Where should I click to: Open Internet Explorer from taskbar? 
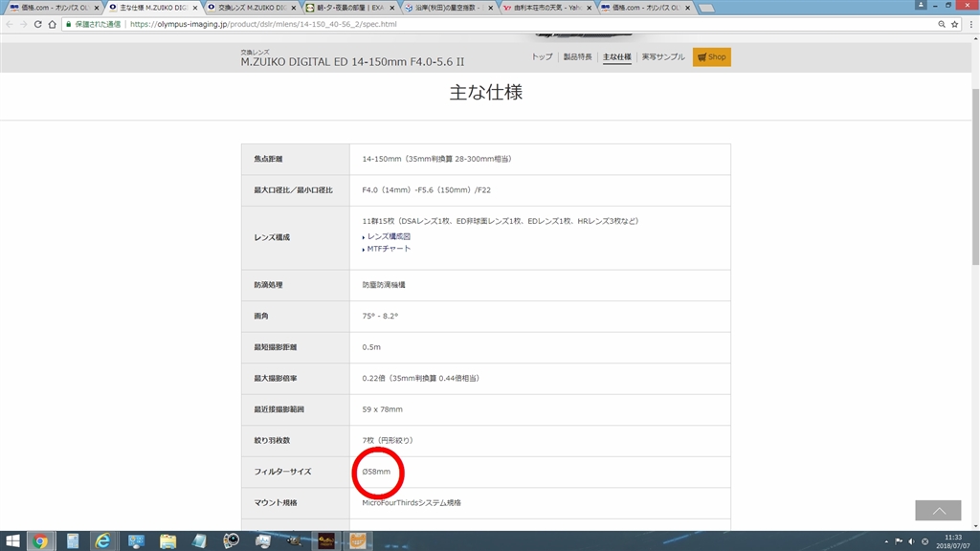(x=102, y=541)
